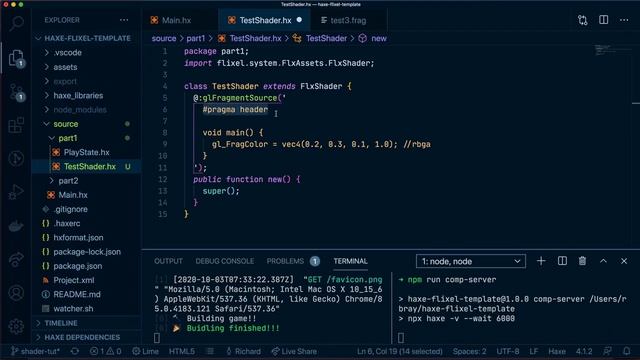Click the LF line ending indicator
The image size is (640, 360).
point(533,351)
